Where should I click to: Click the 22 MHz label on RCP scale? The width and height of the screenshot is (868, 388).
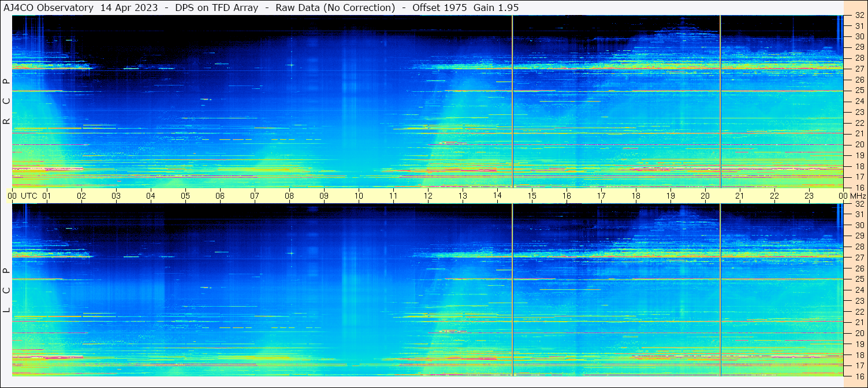[x=859, y=123]
